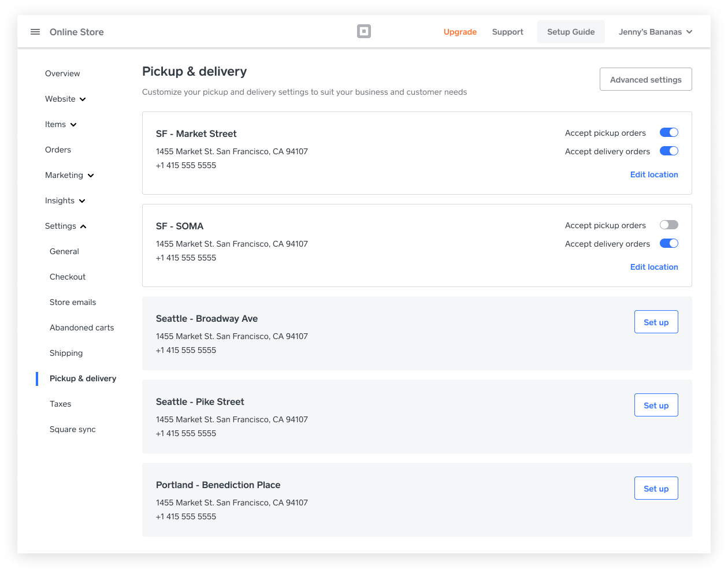Edit location for SF - SOMA
The width and height of the screenshot is (728, 573).
(x=654, y=267)
